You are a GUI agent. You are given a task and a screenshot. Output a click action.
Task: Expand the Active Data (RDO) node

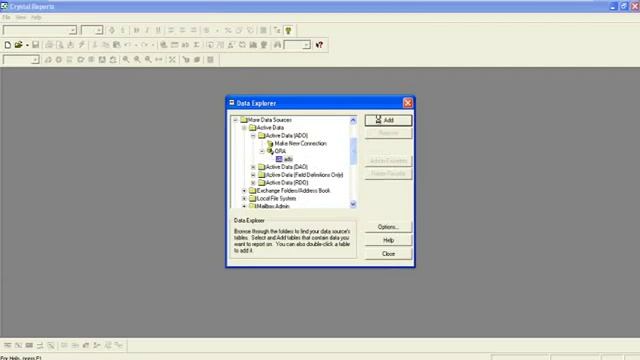pyautogui.click(x=253, y=183)
